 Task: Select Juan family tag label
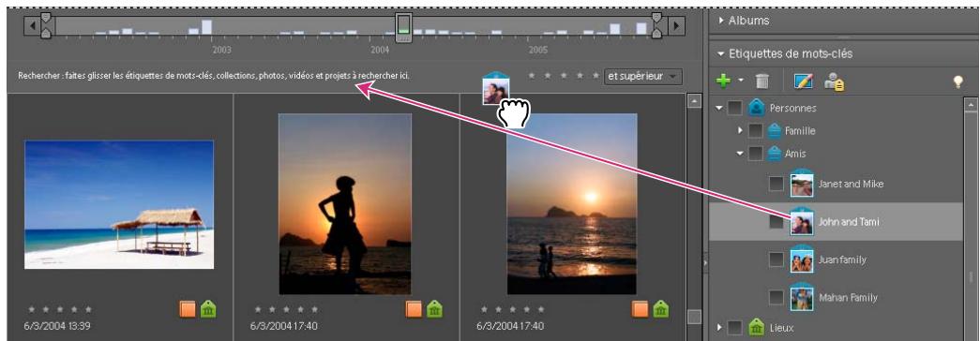(x=842, y=259)
